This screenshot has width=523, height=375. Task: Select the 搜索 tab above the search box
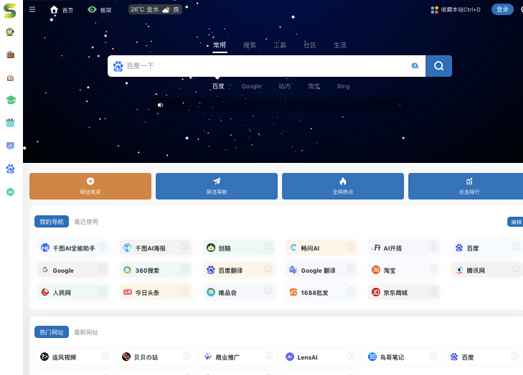click(x=249, y=45)
